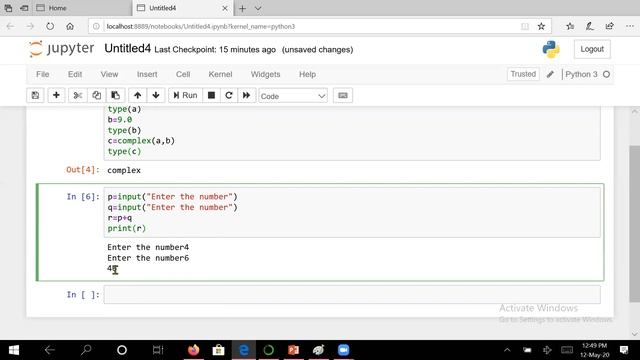Screen dimensions: 640x360
Task: Paste cells below icon
Action: coord(116,96)
